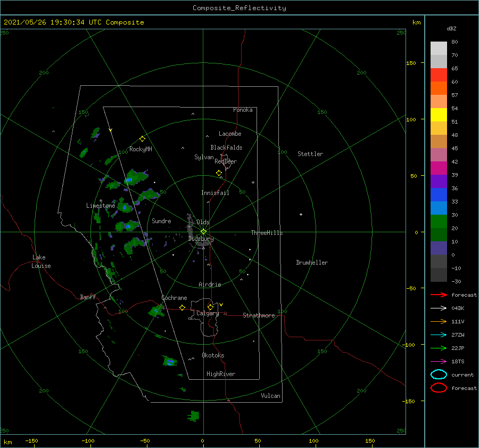The height and width of the screenshot is (448, 479).
Task: Click the Strathmore town label
Action: pos(259,315)
